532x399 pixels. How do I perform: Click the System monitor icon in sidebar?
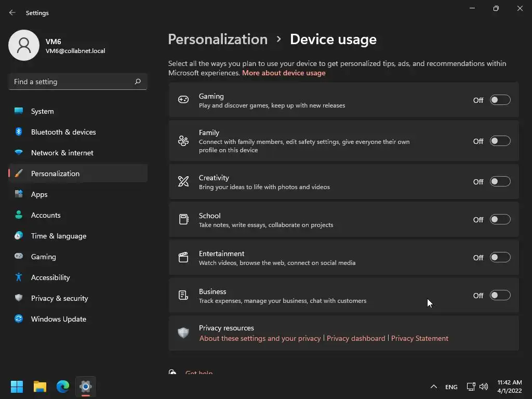[x=19, y=111]
